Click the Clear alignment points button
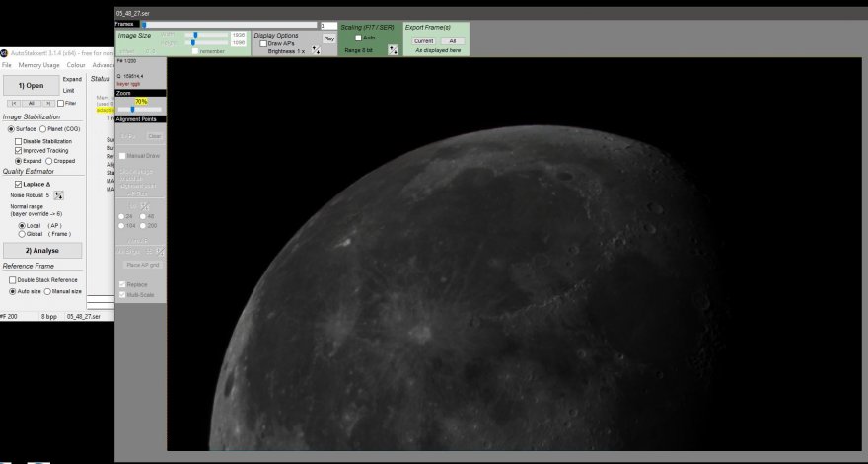Screen dimensions: 868x464 (155, 136)
